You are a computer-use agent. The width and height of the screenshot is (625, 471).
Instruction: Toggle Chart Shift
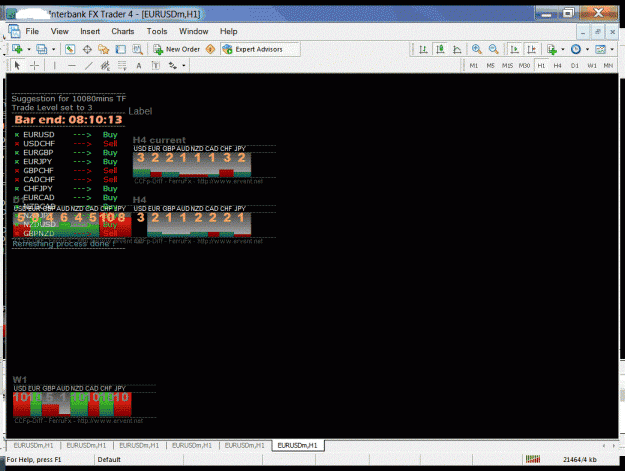point(531,49)
